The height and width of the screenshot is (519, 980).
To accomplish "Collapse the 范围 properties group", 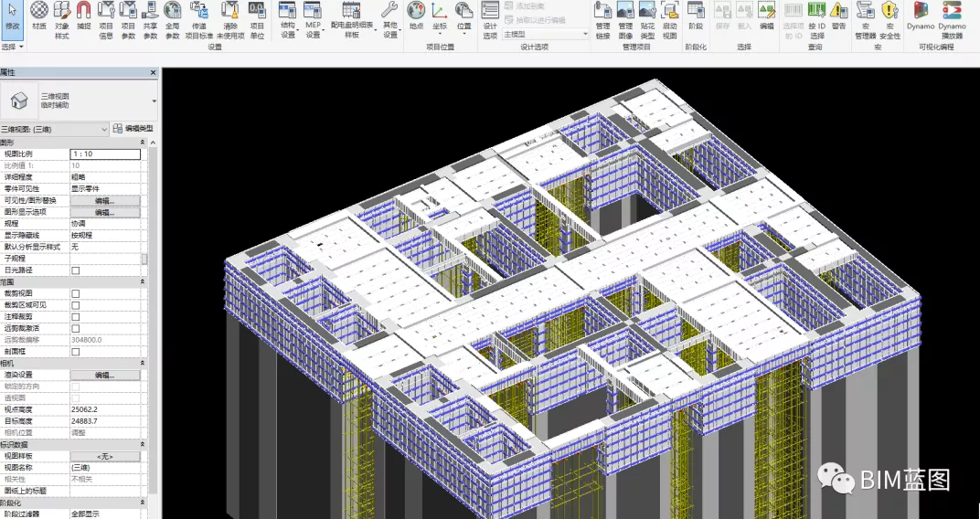I will point(142,281).
